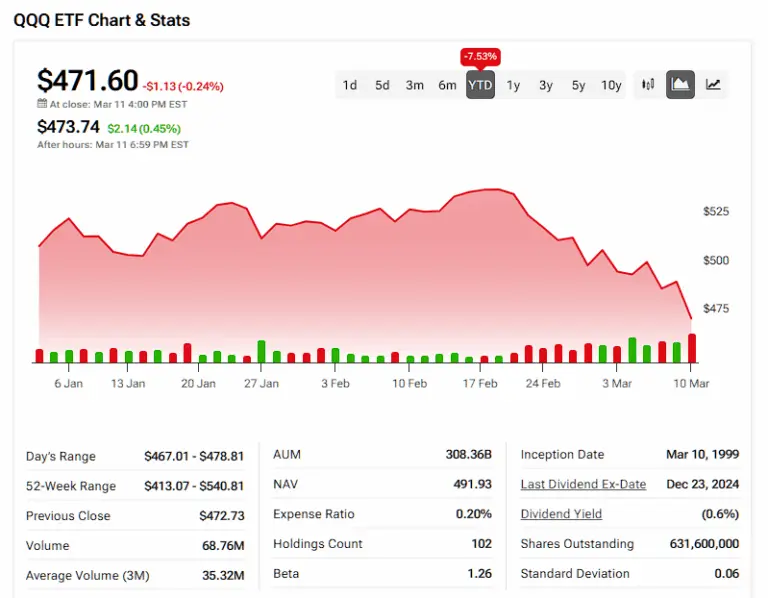Image resolution: width=768 pixels, height=598 pixels.
Task: Click the -7.53% YTD badge
Action: [x=480, y=56]
